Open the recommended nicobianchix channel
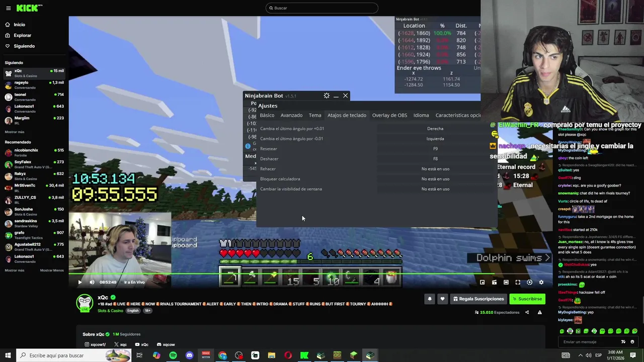The image size is (644, 362). [34, 152]
